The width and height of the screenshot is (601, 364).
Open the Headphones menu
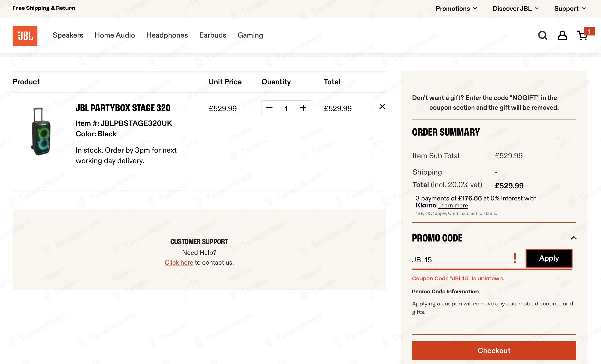point(167,35)
